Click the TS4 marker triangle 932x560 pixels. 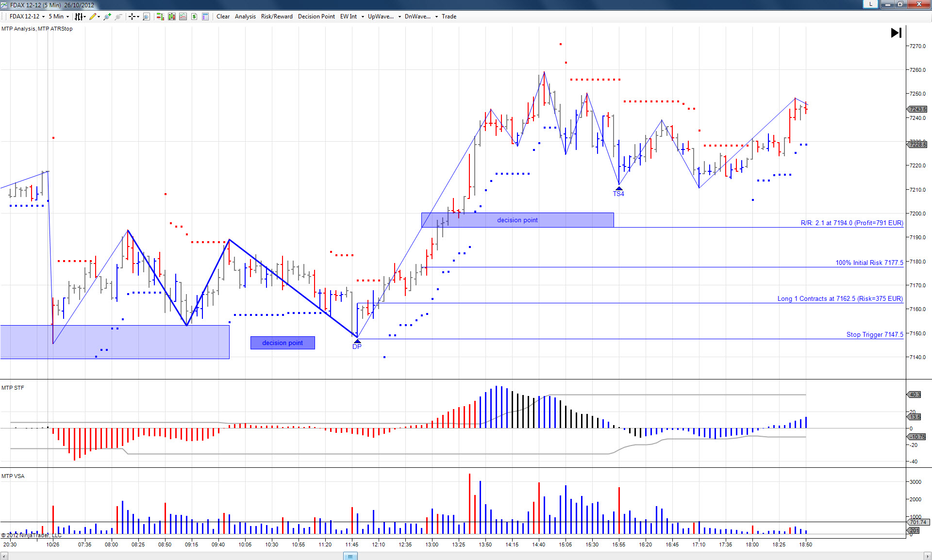point(619,188)
